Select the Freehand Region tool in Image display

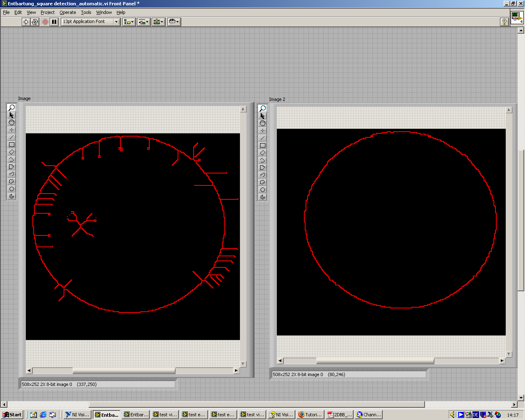point(11,181)
